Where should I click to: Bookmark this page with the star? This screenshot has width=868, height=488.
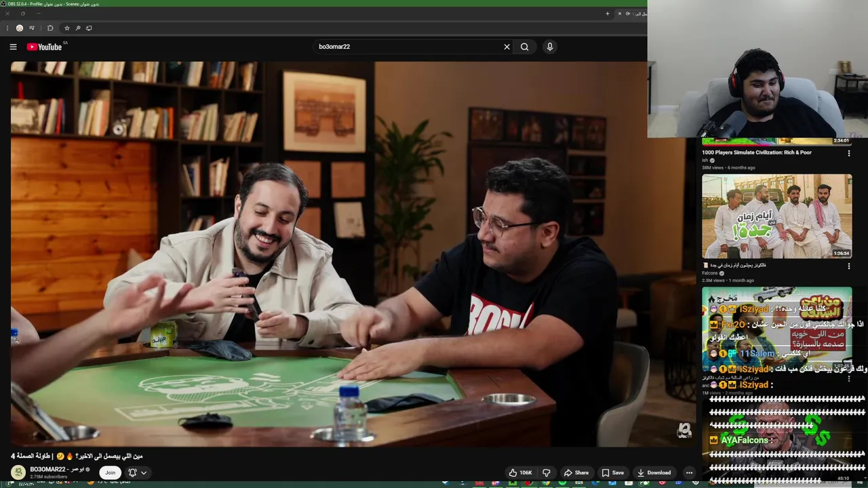pyautogui.click(x=66, y=28)
